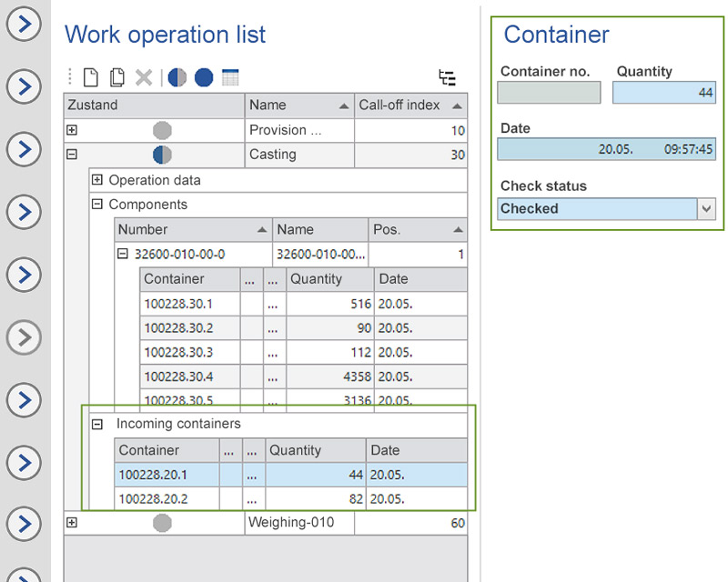This screenshot has height=582, width=728.
Task: Click the Container no. input field
Action: pos(548,92)
